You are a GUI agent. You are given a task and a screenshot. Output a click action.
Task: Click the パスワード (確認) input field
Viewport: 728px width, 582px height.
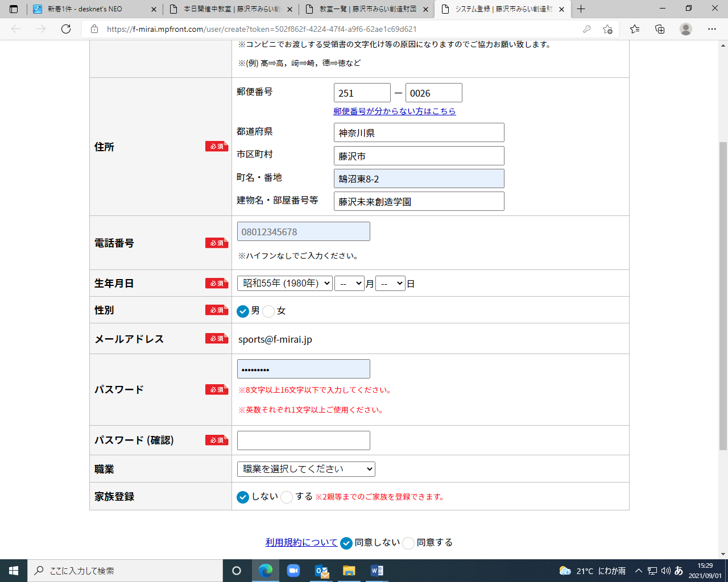(x=303, y=440)
